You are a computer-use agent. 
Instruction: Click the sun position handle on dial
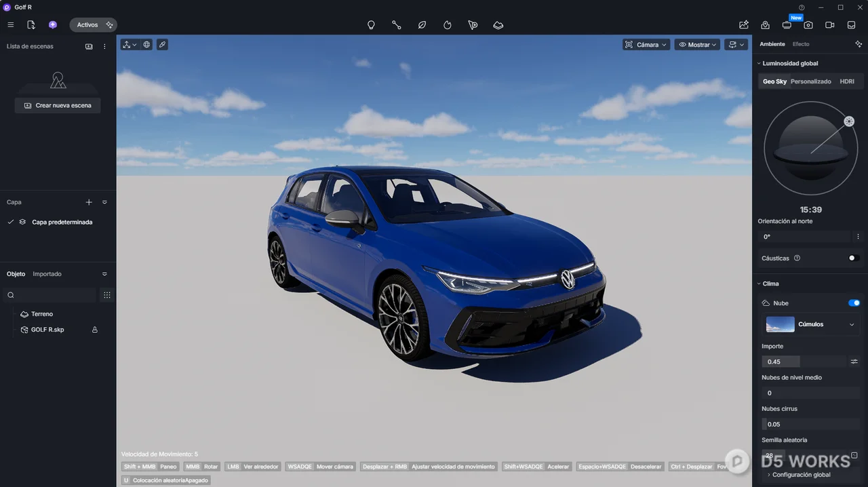(849, 121)
